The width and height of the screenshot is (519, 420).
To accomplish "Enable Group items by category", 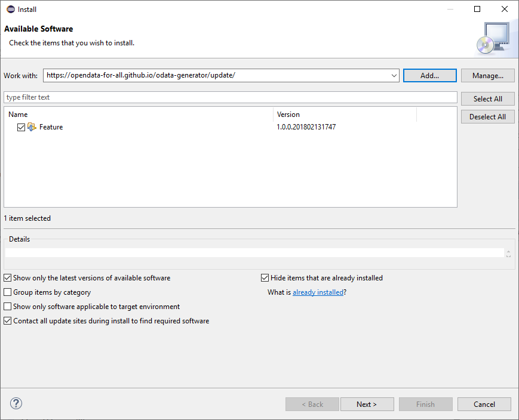I will click(x=8, y=292).
